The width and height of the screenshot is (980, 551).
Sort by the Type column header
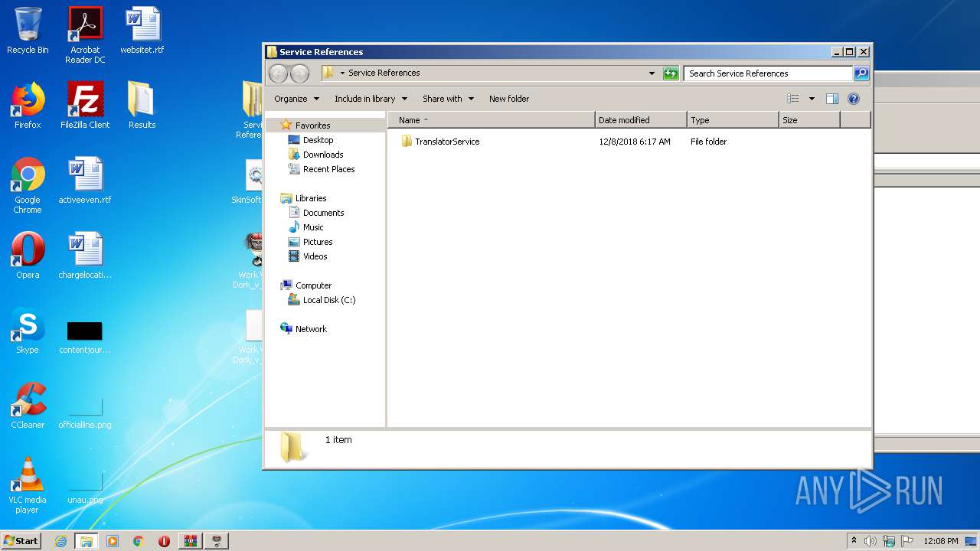pyautogui.click(x=733, y=120)
